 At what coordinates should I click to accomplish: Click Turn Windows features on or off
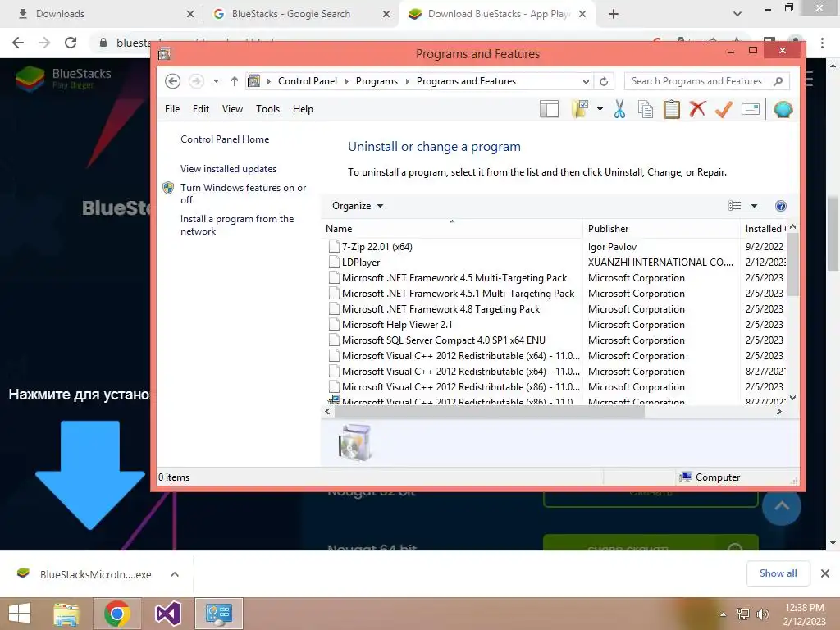[243, 194]
